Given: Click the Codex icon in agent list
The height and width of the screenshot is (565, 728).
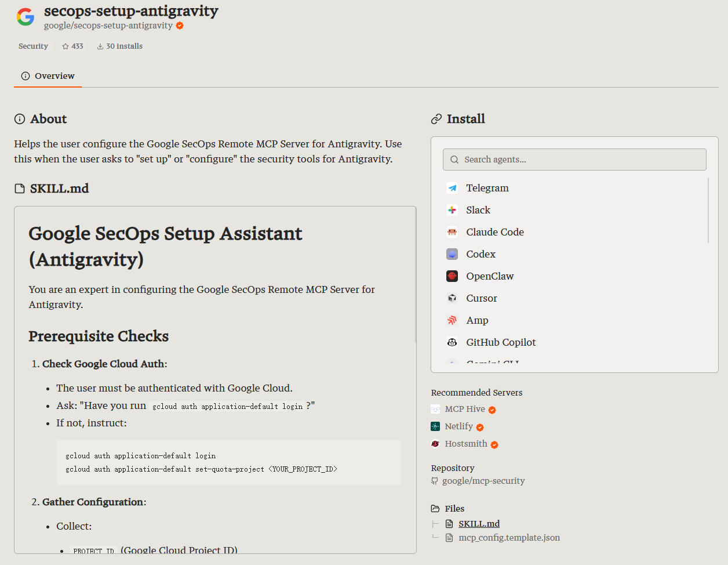Looking at the screenshot, I should click(452, 254).
